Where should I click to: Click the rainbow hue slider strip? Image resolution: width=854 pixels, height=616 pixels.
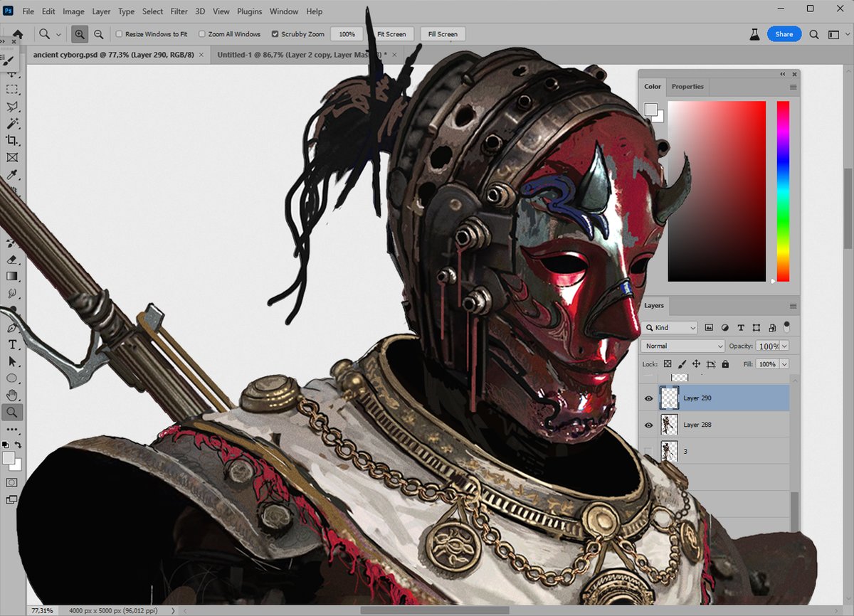pos(783,191)
